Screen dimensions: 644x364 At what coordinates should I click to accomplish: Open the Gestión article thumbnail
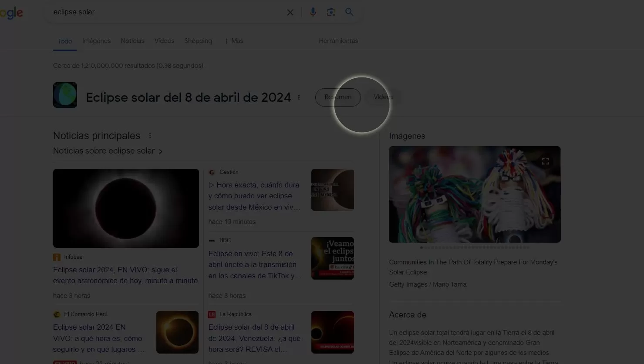click(333, 190)
